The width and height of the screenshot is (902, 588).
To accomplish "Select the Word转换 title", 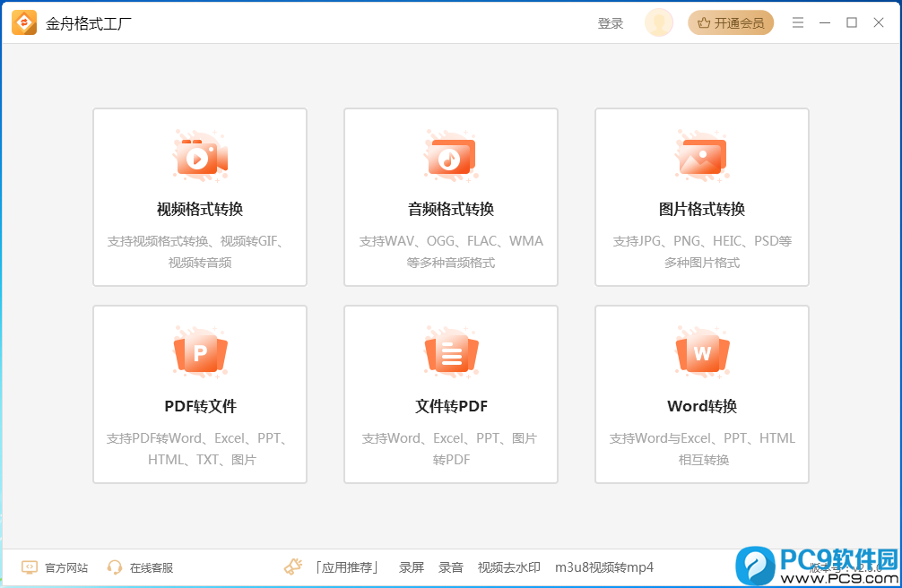I will coord(702,406).
